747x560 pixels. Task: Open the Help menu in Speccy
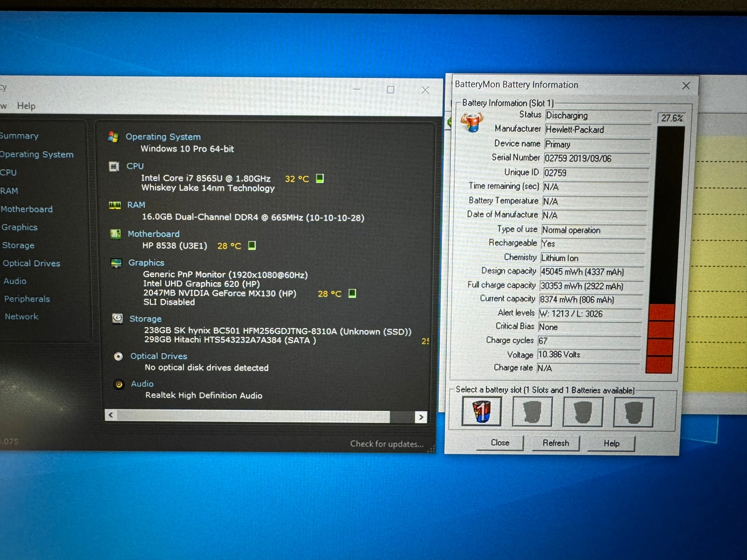26,106
